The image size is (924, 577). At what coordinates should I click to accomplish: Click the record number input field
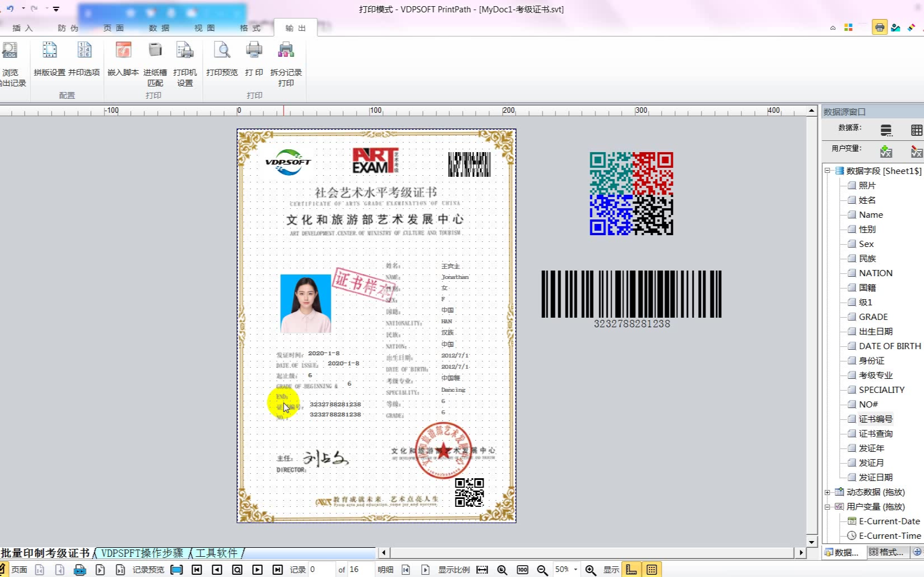click(x=320, y=570)
